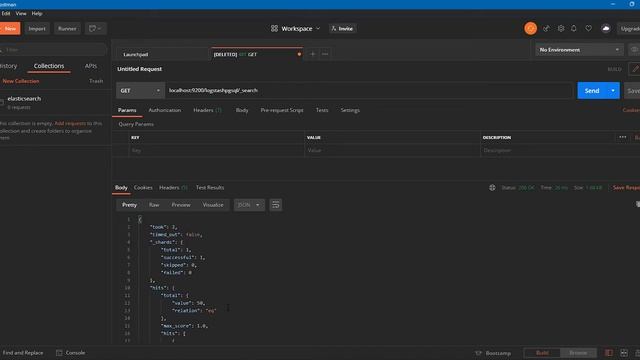This screenshot has height=360, width=640.
Task: Click the New button
Action: coord(10,29)
